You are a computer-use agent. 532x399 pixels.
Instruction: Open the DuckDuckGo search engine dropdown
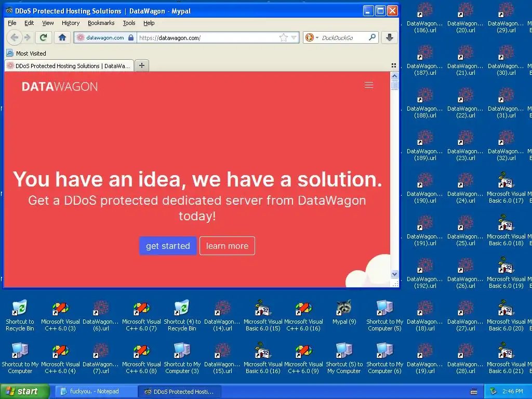tap(312, 37)
